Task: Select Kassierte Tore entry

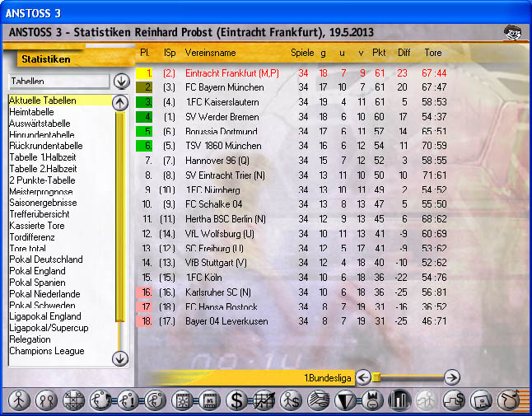Action: coord(36,226)
